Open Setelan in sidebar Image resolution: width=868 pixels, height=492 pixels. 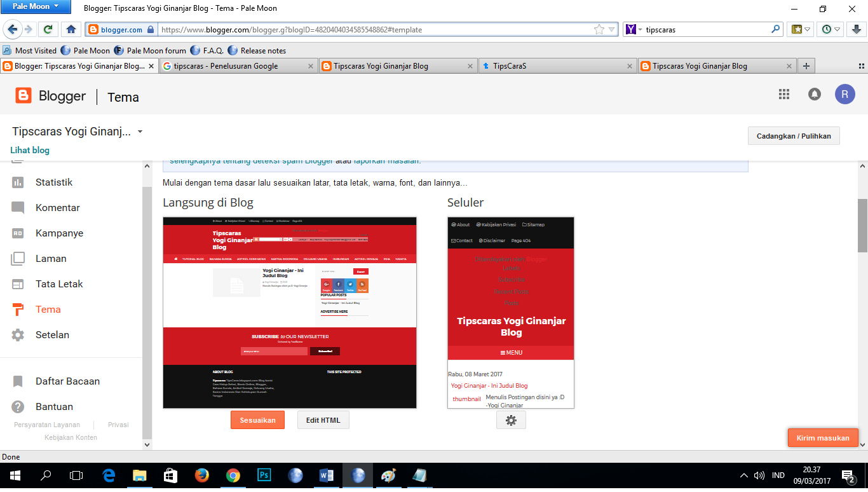pos(52,335)
